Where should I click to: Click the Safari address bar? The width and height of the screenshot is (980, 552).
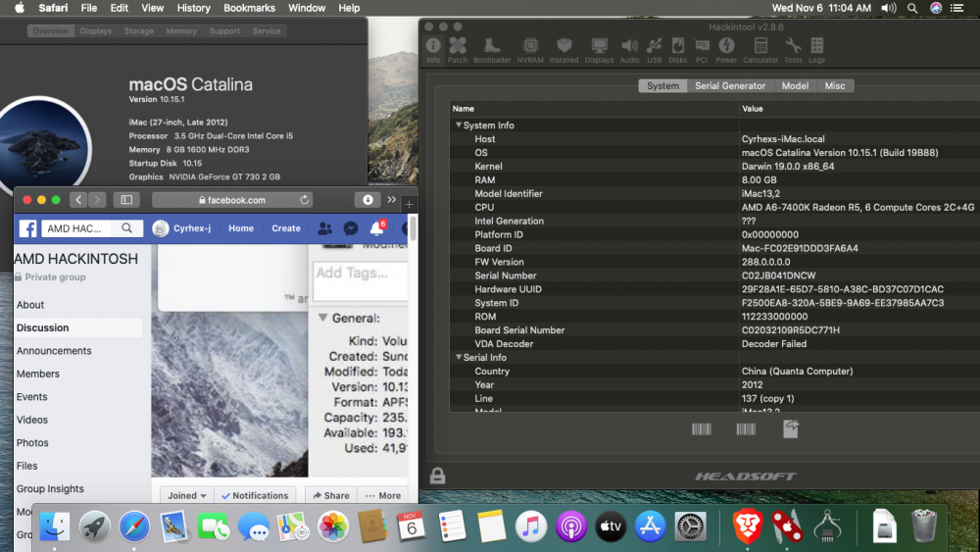click(232, 200)
